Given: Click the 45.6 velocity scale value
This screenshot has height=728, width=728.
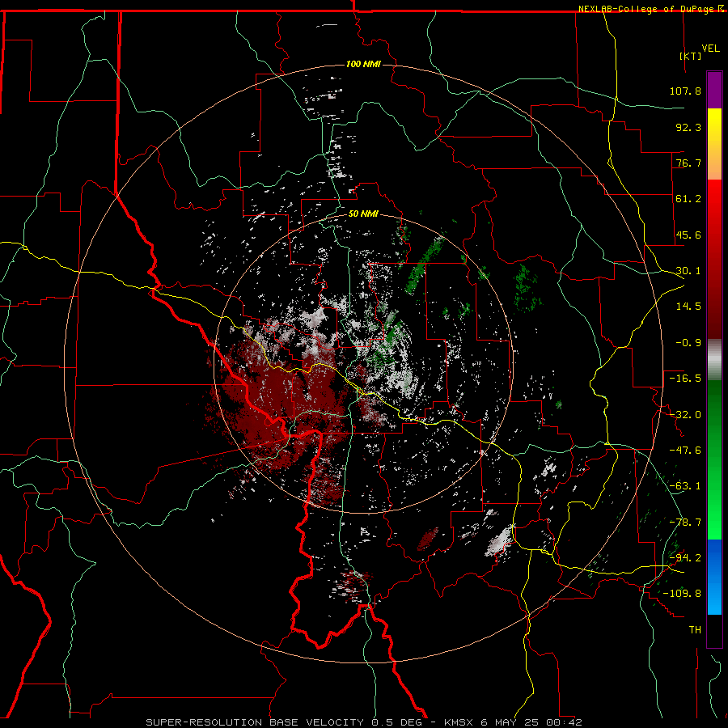Looking at the screenshot, I should [x=688, y=235].
